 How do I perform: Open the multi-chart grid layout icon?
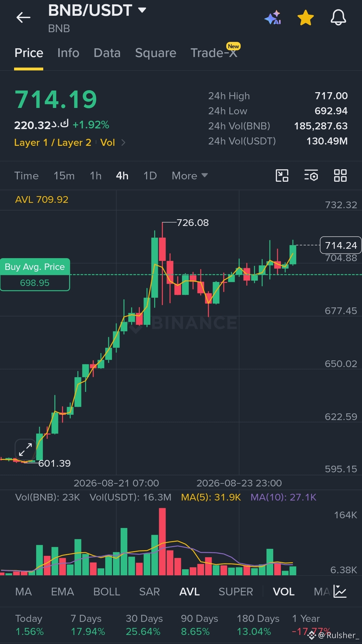340,175
